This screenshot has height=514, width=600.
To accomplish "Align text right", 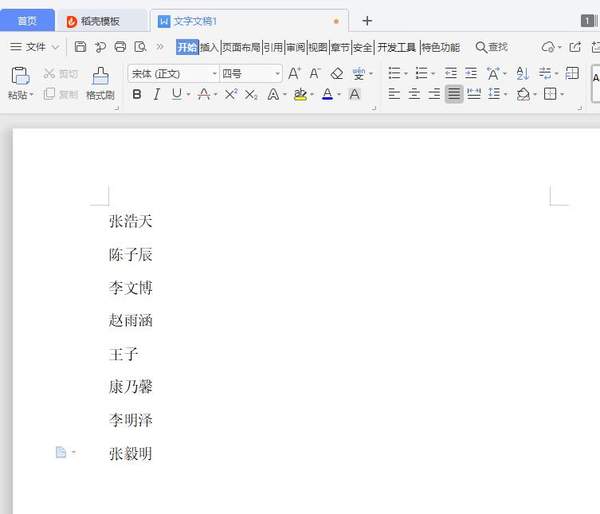I will coord(434,94).
